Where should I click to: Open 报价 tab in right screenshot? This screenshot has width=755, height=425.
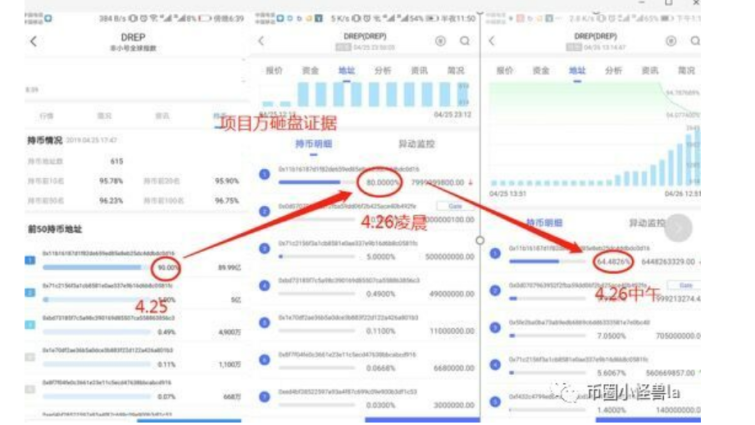[x=505, y=71]
